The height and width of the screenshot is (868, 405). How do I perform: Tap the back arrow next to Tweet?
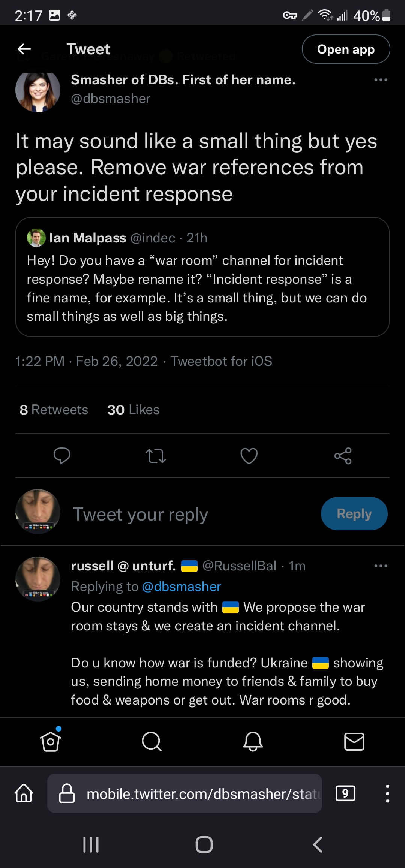pyautogui.click(x=24, y=49)
